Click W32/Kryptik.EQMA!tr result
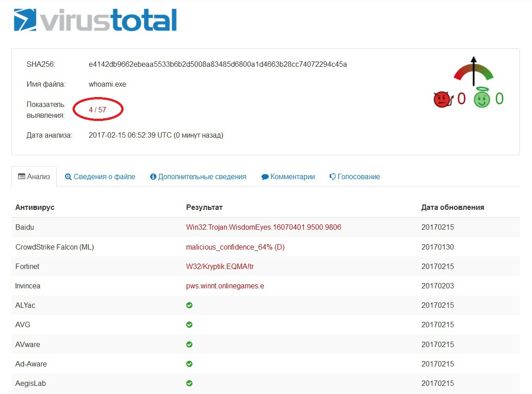The width and height of the screenshot is (532, 394). pyautogui.click(x=220, y=266)
